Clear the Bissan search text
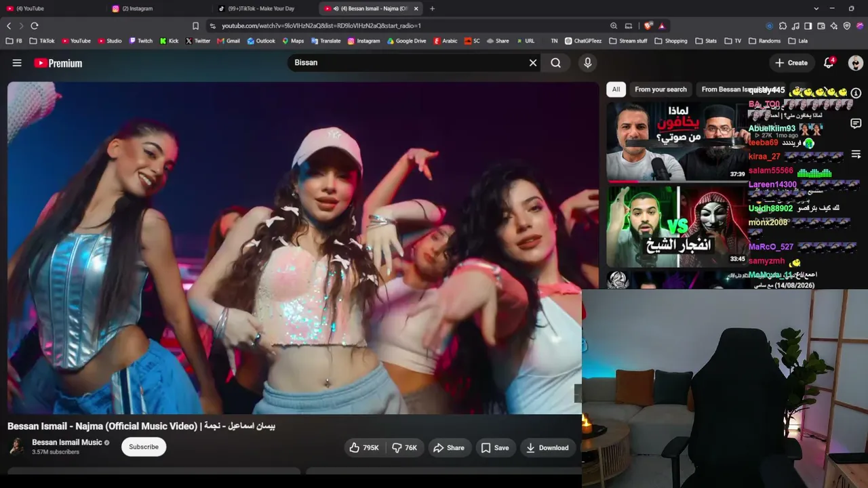 coord(533,63)
